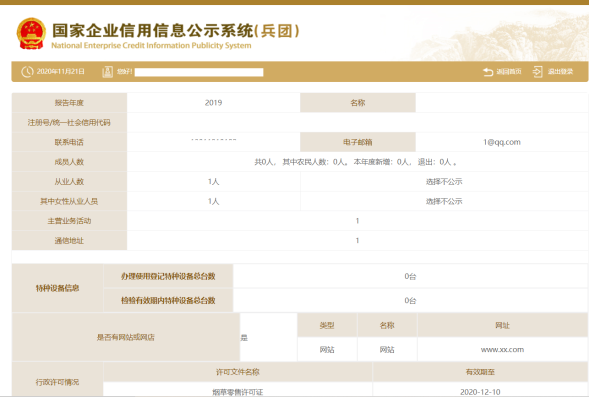589x398 pixels.
Task: Click the 网址 column header
Action: 503,325
